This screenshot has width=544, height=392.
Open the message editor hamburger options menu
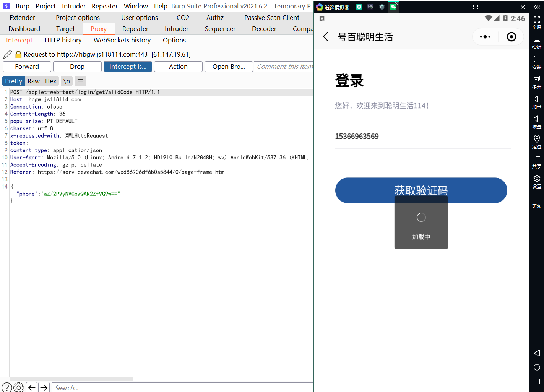[x=80, y=81]
